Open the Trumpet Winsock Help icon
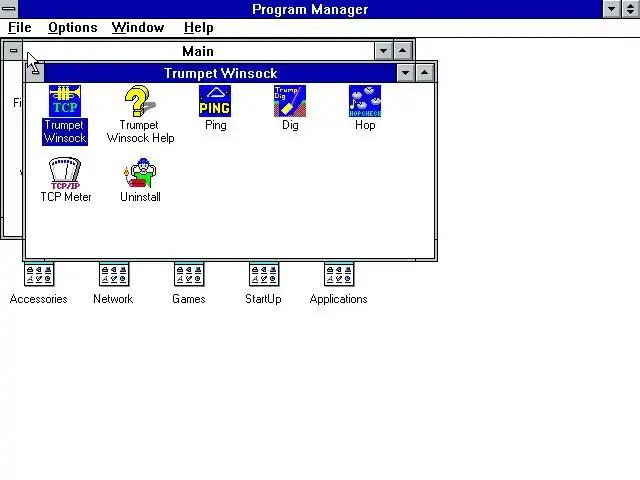Viewport: 640px width, 480px height. 140,101
